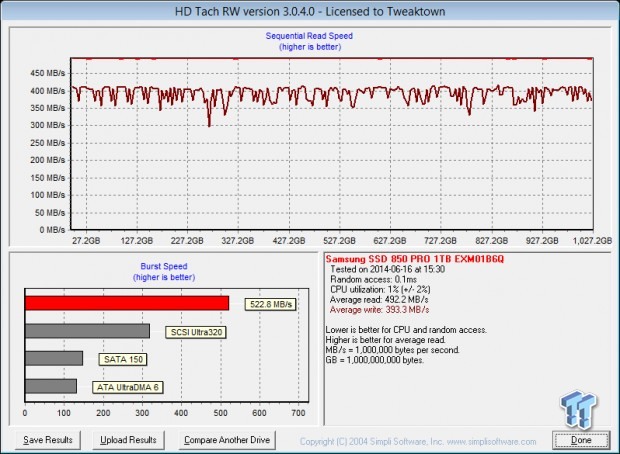Click the 300 MB/s axis label

pos(47,125)
